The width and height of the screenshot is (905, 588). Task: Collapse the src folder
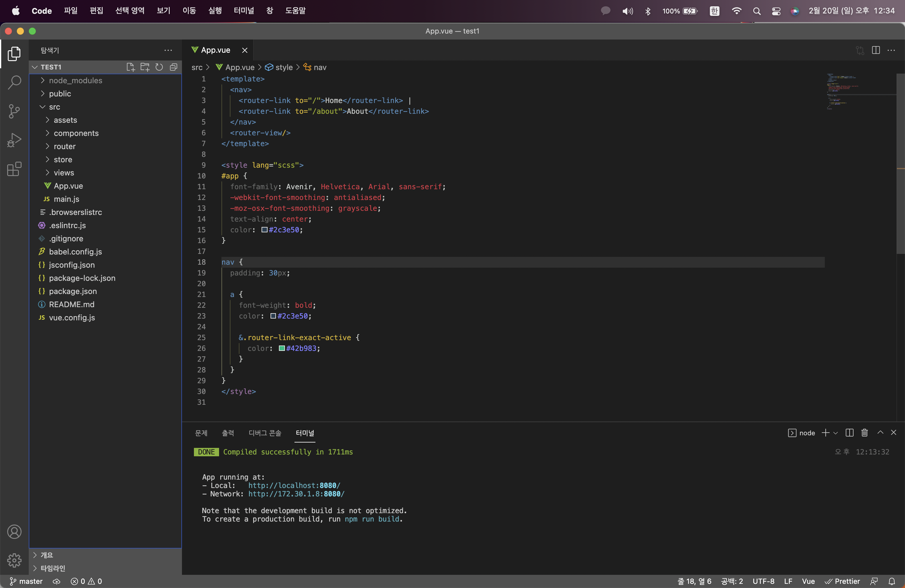(54, 107)
